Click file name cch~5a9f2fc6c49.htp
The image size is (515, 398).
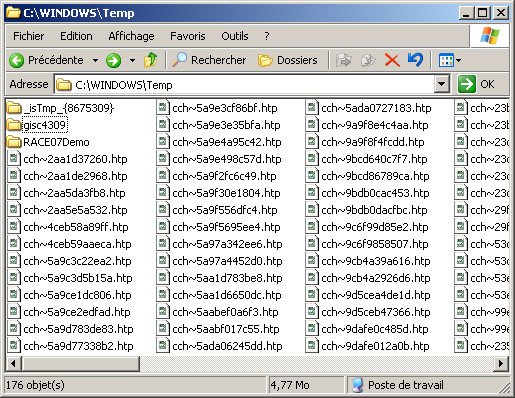(224, 176)
